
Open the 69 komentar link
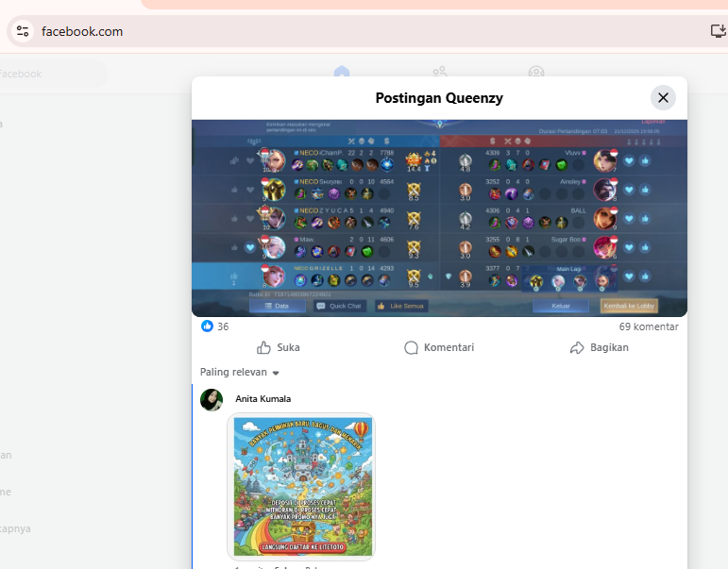click(x=649, y=326)
